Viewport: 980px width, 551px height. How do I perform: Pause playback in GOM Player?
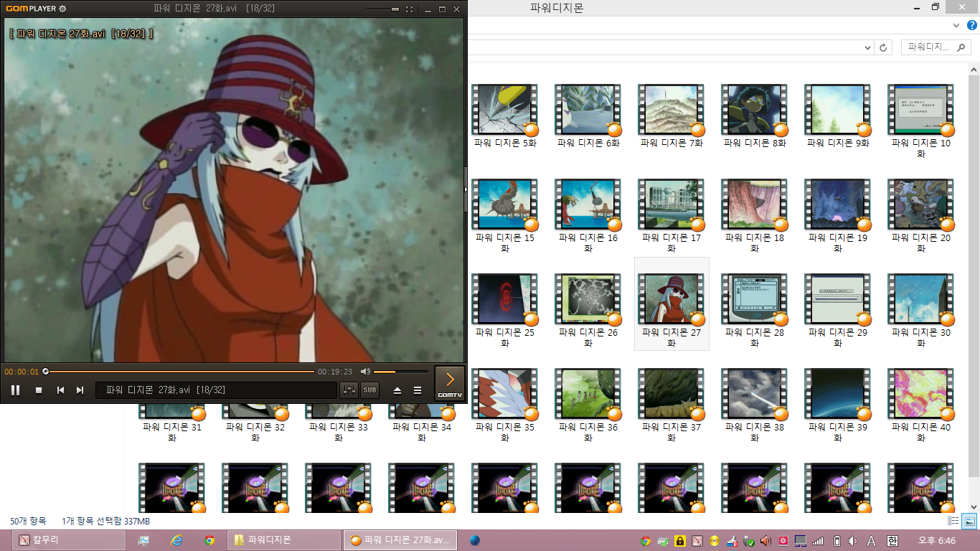15,390
